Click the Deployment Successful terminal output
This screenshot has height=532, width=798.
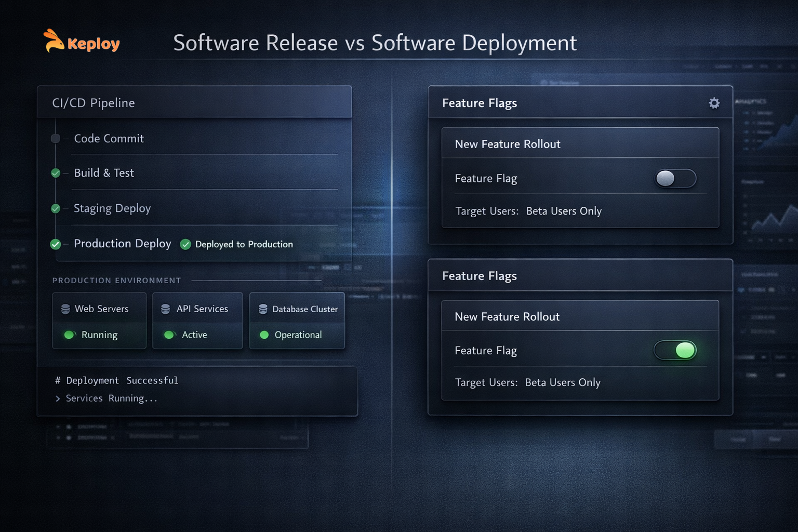click(x=116, y=380)
